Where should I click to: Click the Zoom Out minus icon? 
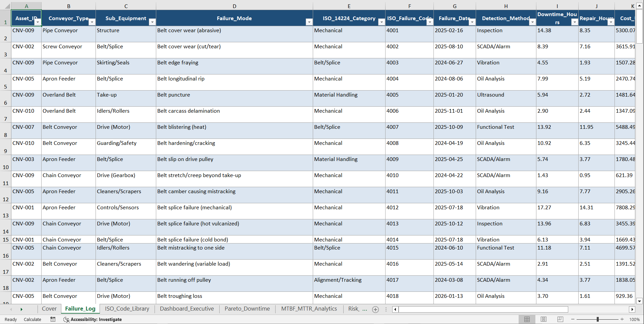click(x=573, y=319)
